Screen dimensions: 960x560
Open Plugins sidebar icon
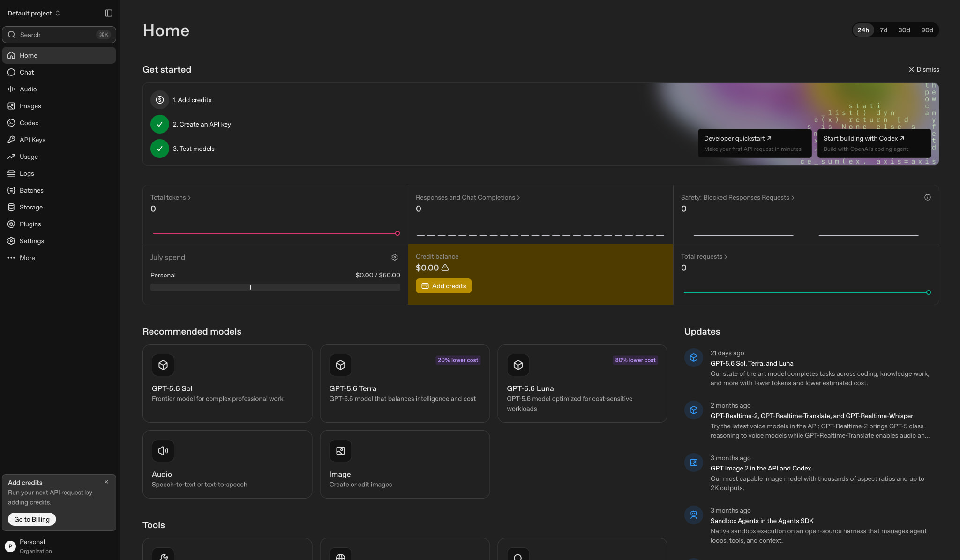coord(11,224)
